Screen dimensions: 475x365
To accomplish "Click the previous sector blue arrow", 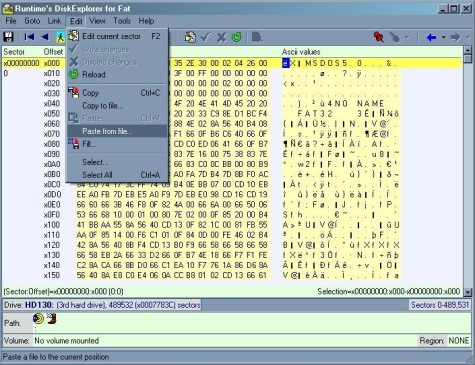I will click(45, 37).
